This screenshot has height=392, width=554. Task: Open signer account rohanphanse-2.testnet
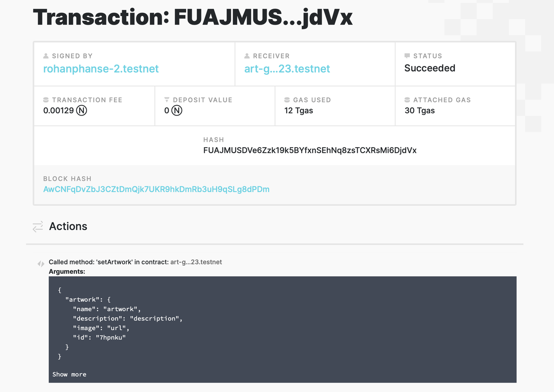click(x=101, y=69)
